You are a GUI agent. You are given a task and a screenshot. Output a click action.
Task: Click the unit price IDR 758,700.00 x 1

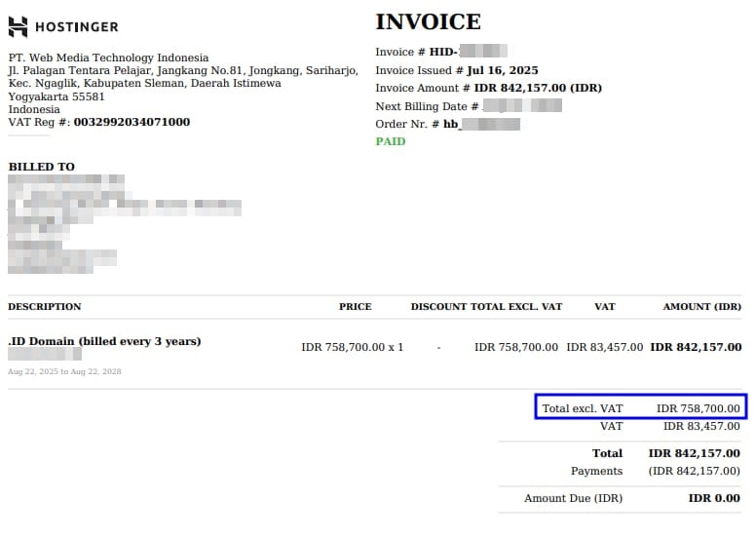point(352,347)
